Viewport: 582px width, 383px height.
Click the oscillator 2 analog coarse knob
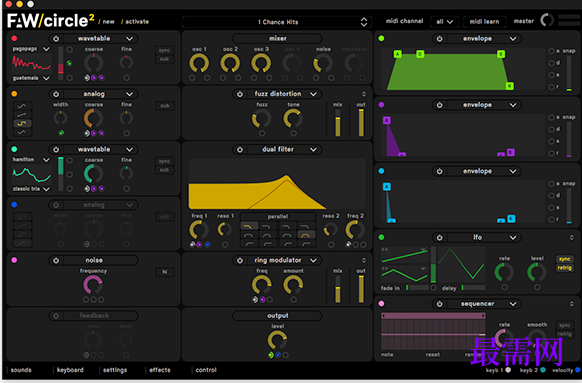[93, 119]
